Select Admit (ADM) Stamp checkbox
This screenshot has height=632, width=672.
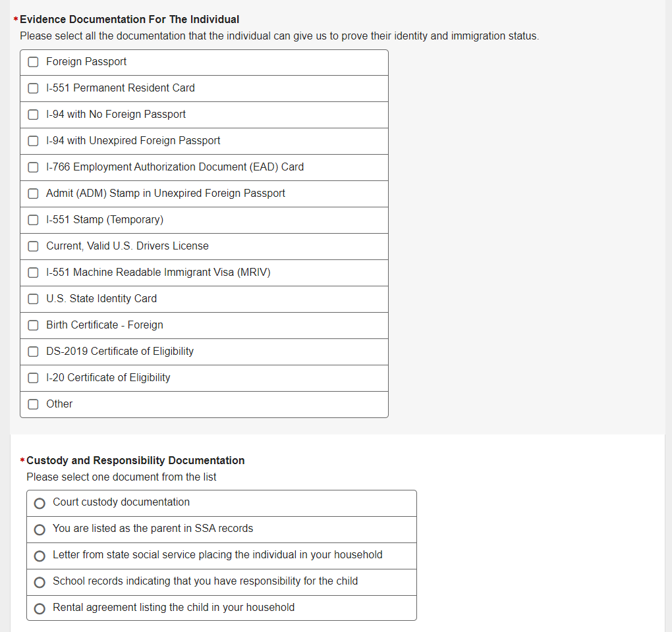coord(33,194)
